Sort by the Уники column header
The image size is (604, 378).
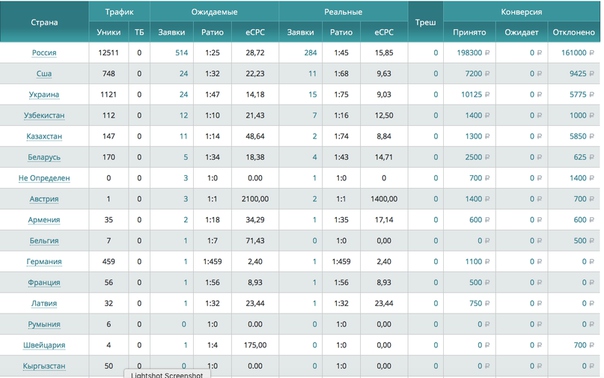(109, 32)
